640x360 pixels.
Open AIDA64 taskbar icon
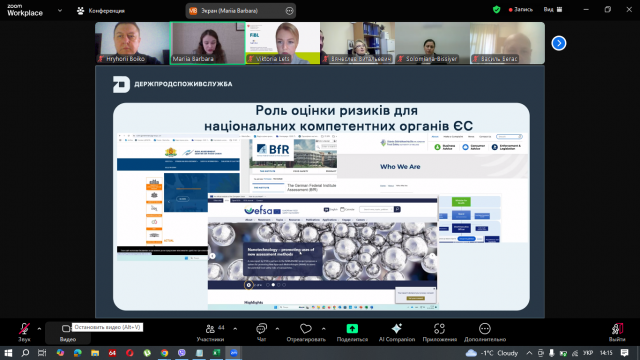coord(112,353)
